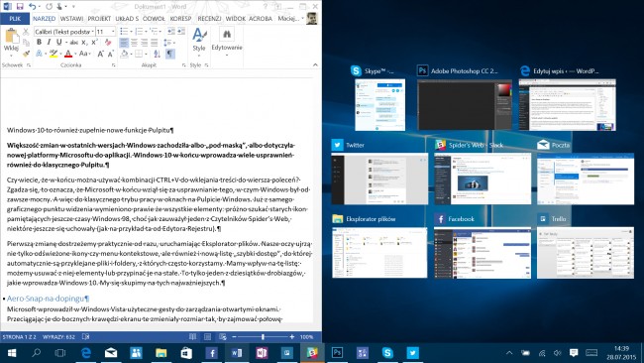Toggle Italic formatting
The image size is (644, 363).
49,42
